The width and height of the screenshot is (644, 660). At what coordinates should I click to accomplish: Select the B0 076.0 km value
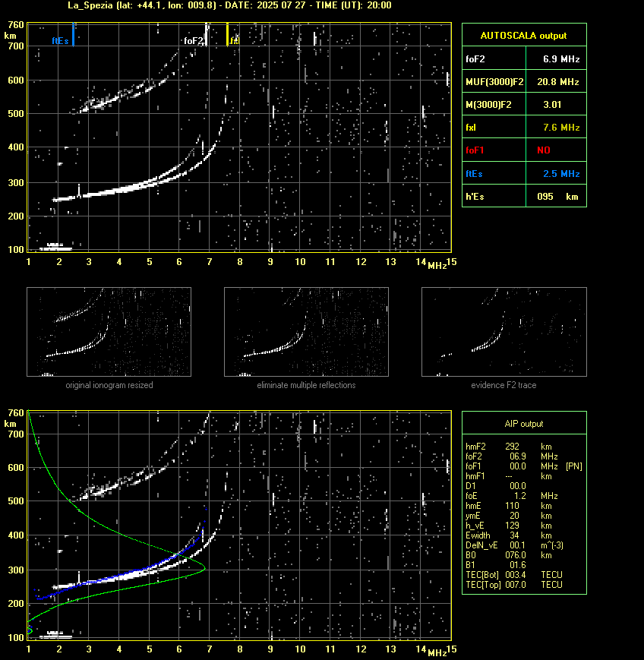pyautogui.click(x=516, y=555)
